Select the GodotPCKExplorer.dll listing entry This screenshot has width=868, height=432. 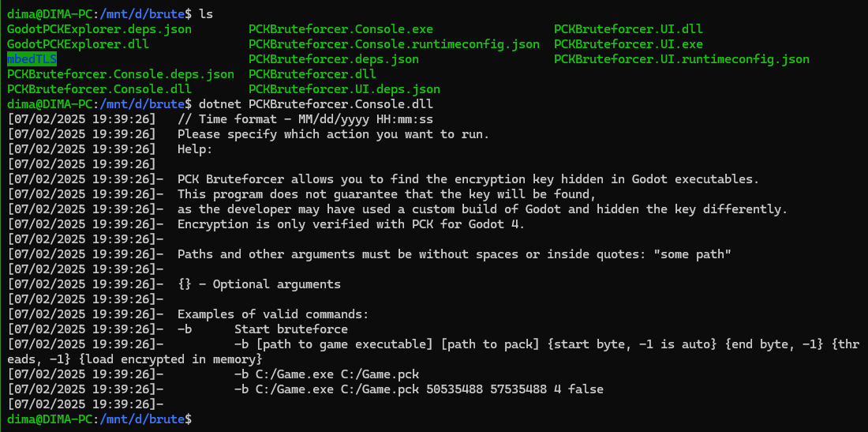(78, 43)
